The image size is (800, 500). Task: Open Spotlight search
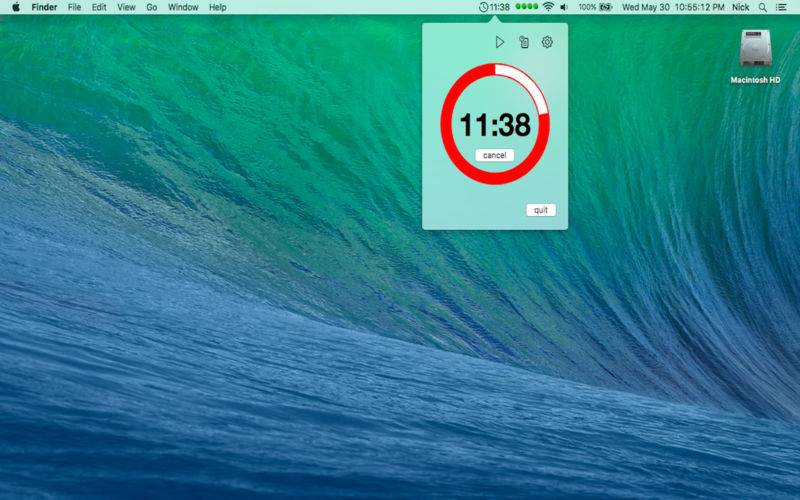coord(763,7)
